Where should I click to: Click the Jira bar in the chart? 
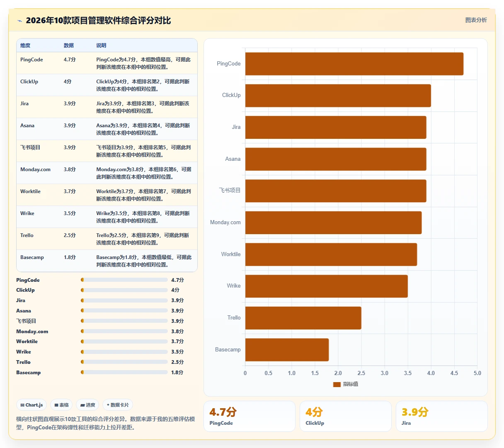[336, 127]
